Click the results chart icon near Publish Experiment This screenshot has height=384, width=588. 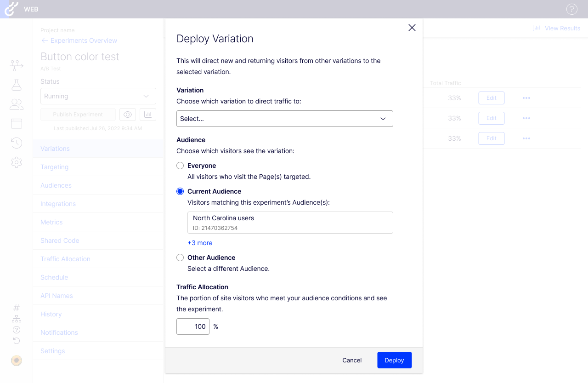click(147, 114)
